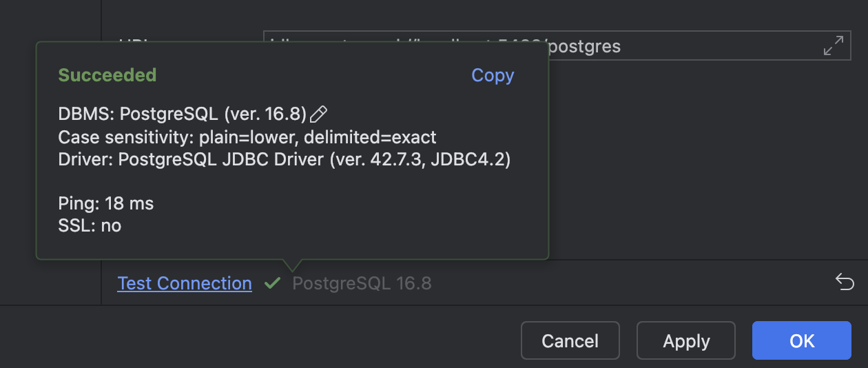
Task: Click the 'Driver: PostgreSQL JDBC Driver' line
Action: point(285,160)
